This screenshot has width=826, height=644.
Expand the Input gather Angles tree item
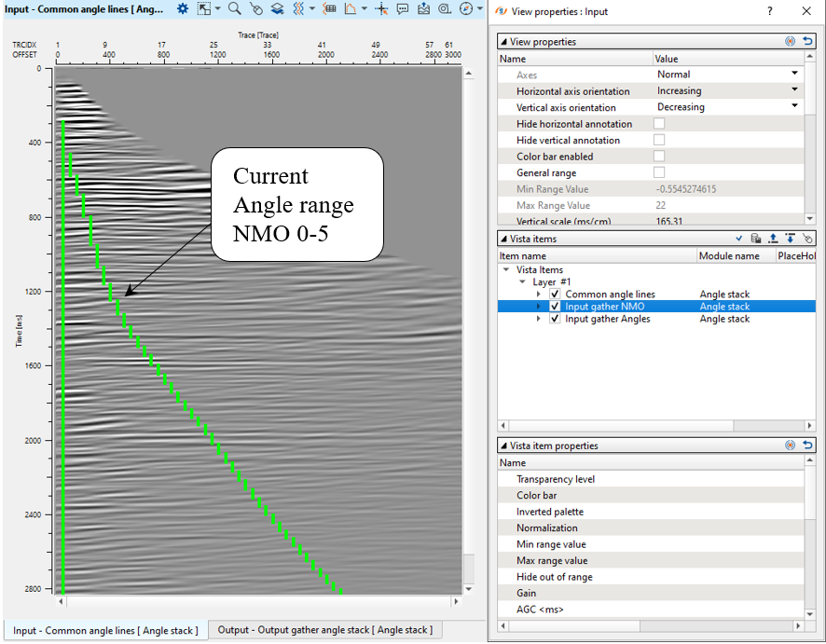pos(539,319)
